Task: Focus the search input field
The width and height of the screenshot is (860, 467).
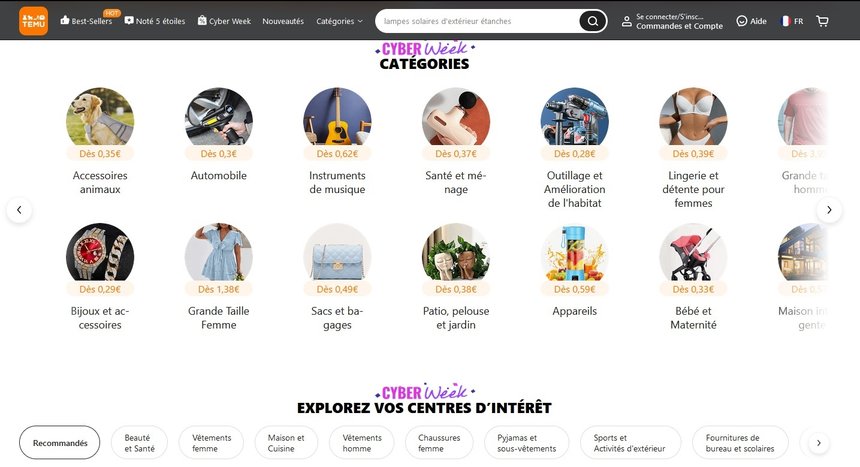Action: pos(476,21)
